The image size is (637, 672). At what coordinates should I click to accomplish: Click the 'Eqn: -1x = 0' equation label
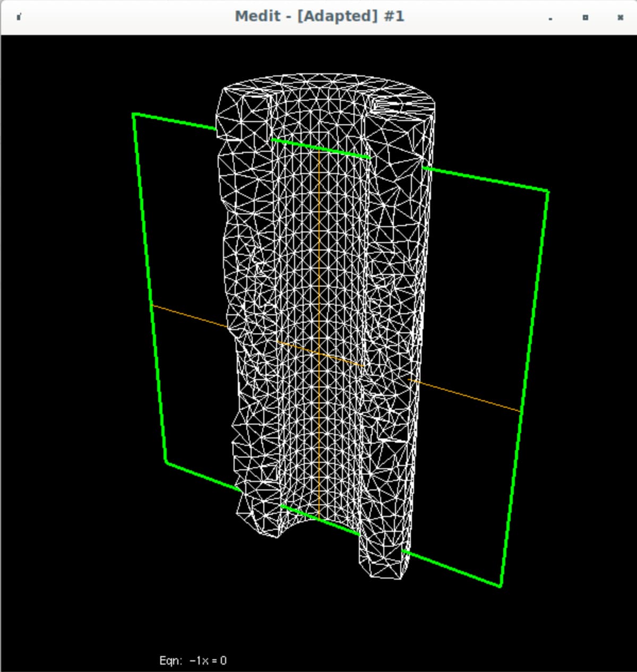click(x=193, y=660)
